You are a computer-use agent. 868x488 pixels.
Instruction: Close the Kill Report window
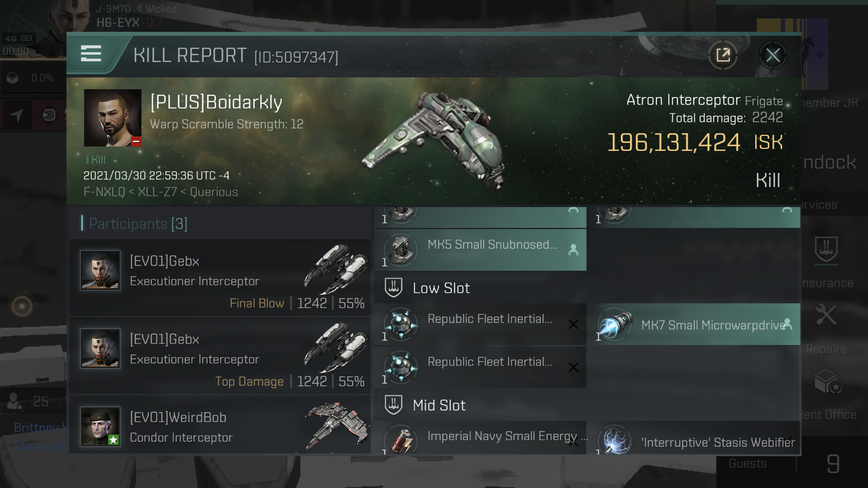[x=772, y=55]
